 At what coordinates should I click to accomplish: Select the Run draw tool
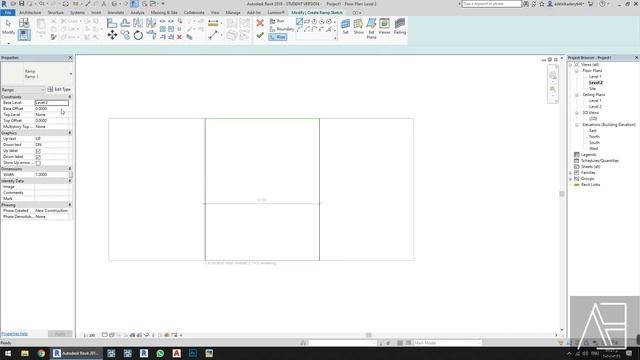(277, 21)
